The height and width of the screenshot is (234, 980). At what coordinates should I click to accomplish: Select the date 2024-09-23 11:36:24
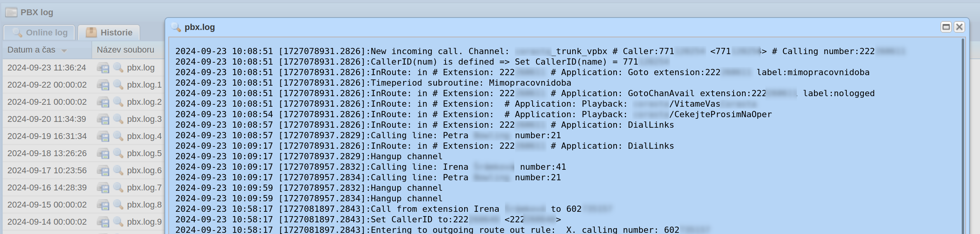click(x=47, y=68)
